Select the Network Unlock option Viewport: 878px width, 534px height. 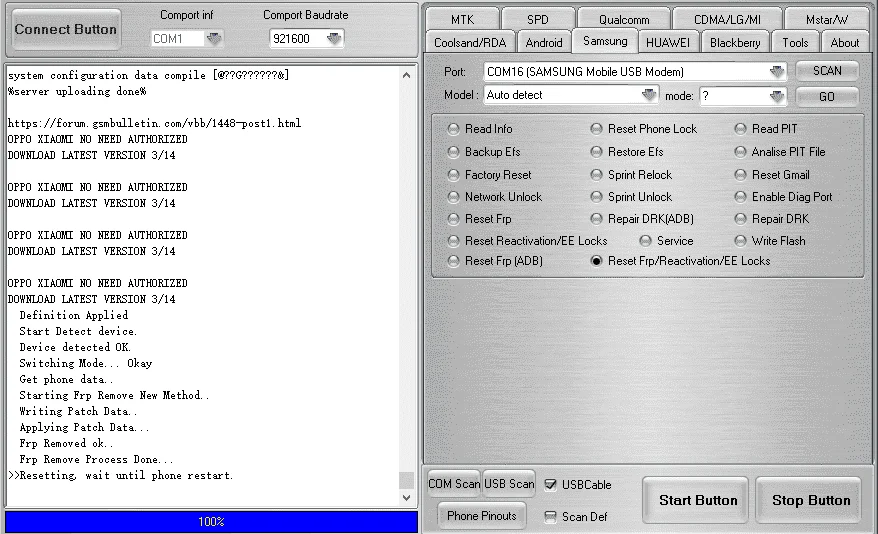point(495,197)
